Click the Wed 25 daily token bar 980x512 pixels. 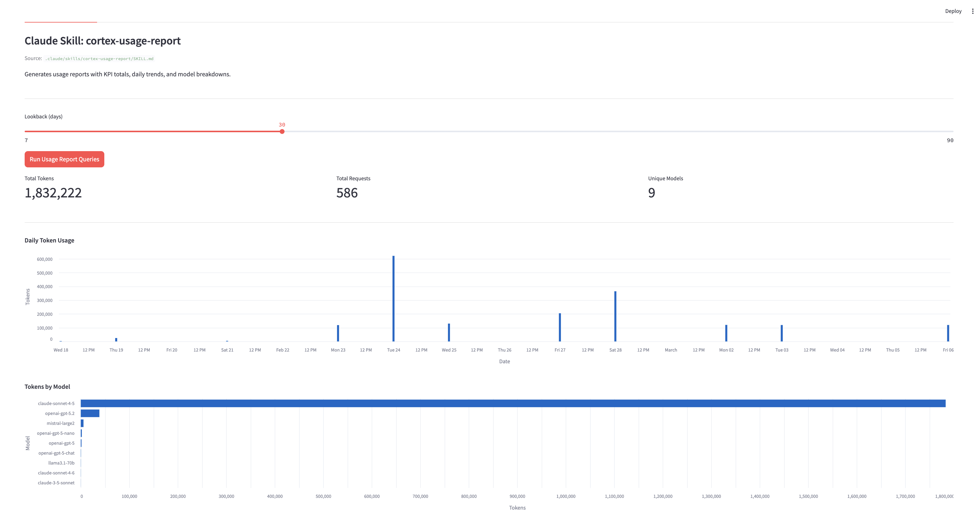tap(449, 332)
